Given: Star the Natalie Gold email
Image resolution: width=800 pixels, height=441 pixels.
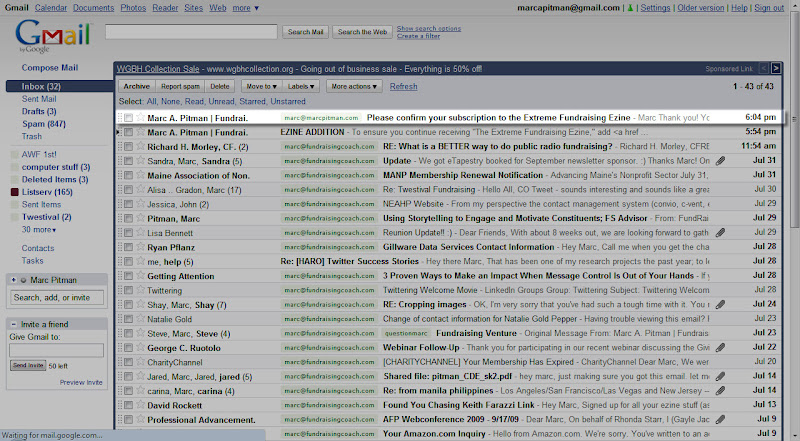Looking at the screenshot, I should coord(140,319).
